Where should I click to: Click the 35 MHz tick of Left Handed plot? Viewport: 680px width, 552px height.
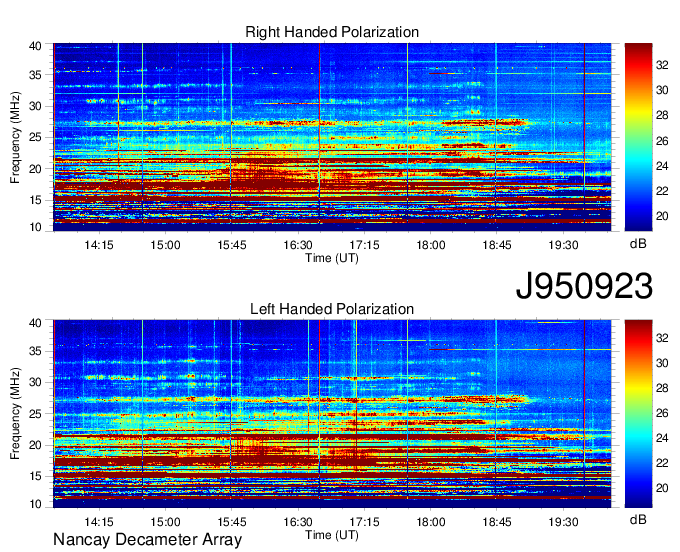click(35, 352)
